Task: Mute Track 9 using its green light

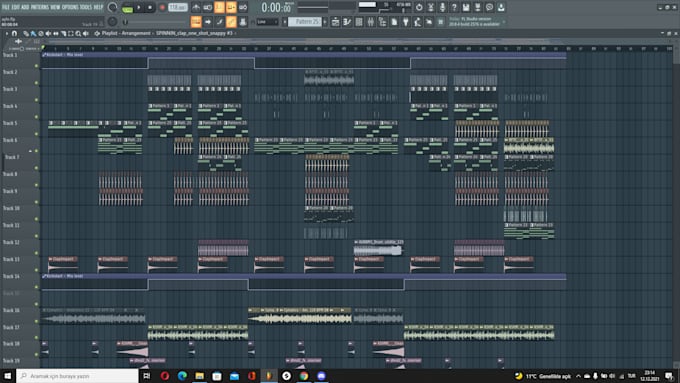Action: coord(36,202)
